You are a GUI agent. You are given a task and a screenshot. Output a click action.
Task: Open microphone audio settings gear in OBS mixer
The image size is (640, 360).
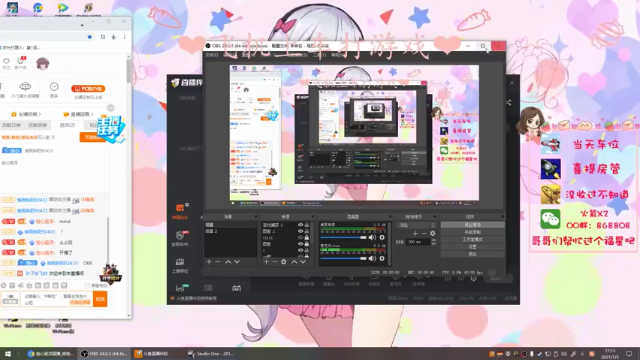tap(382, 258)
